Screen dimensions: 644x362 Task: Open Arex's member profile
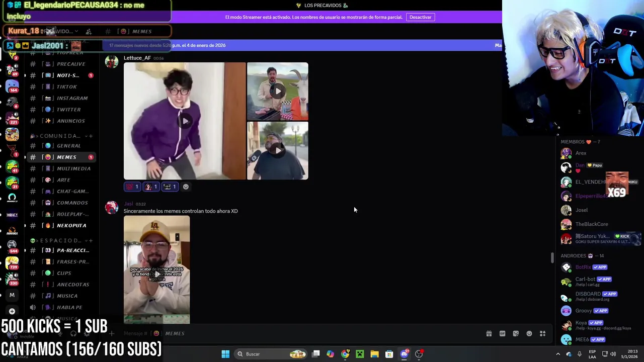click(x=599, y=153)
